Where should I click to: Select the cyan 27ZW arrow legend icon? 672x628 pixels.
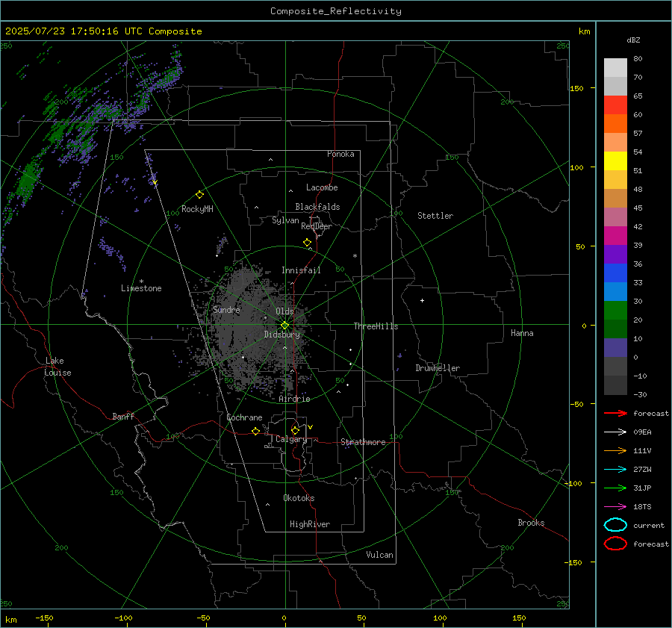pos(615,470)
